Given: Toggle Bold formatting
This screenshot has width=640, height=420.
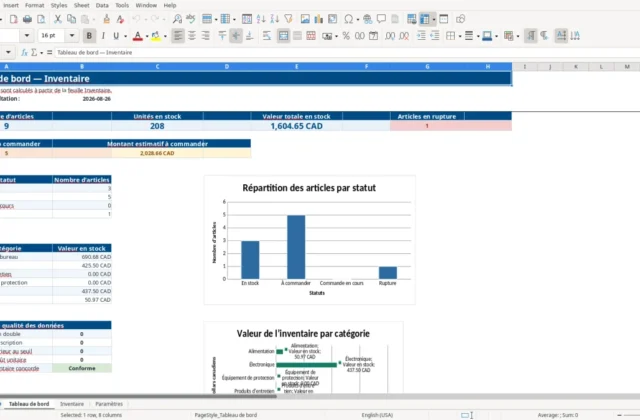Looking at the screenshot, I should tap(89, 36).
